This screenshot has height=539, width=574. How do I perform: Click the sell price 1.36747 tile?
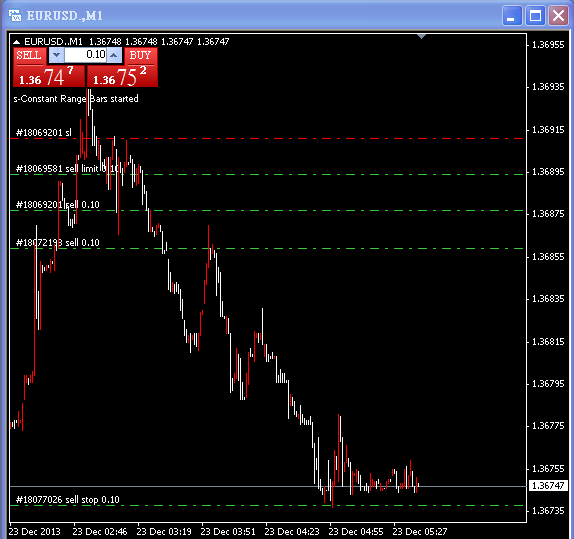click(49, 76)
